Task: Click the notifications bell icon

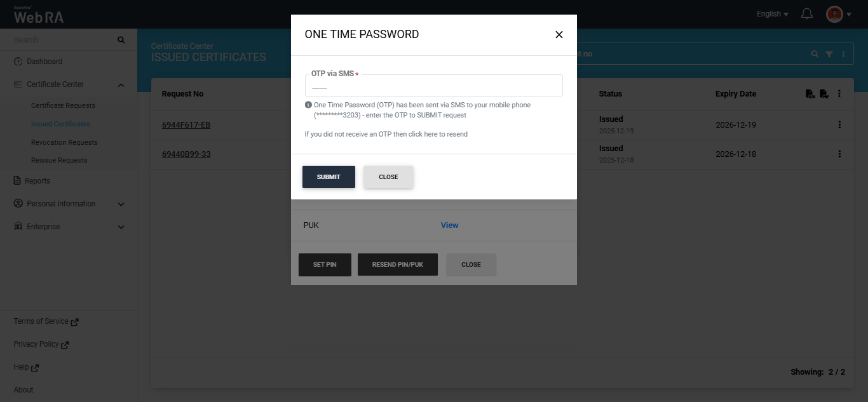Action: pos(807,14)
